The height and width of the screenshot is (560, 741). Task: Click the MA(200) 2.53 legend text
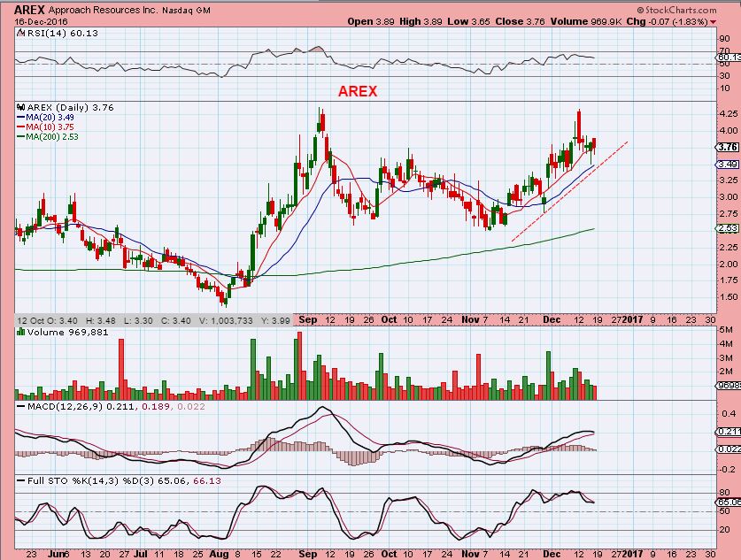(x=52, y=137)
